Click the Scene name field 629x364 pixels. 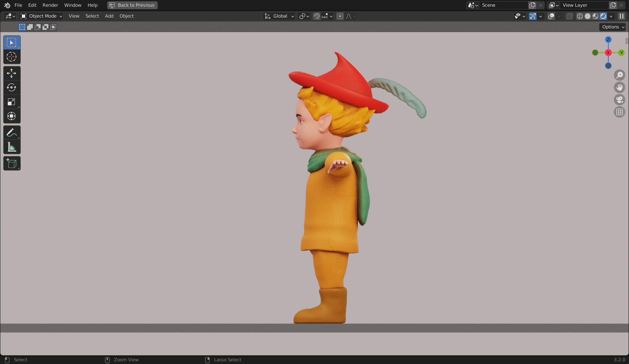[504, 5]
